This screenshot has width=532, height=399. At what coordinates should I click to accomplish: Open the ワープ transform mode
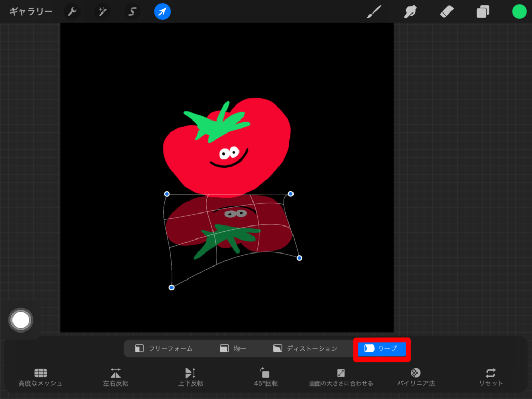pyautogui.click(x=382, y=349)
